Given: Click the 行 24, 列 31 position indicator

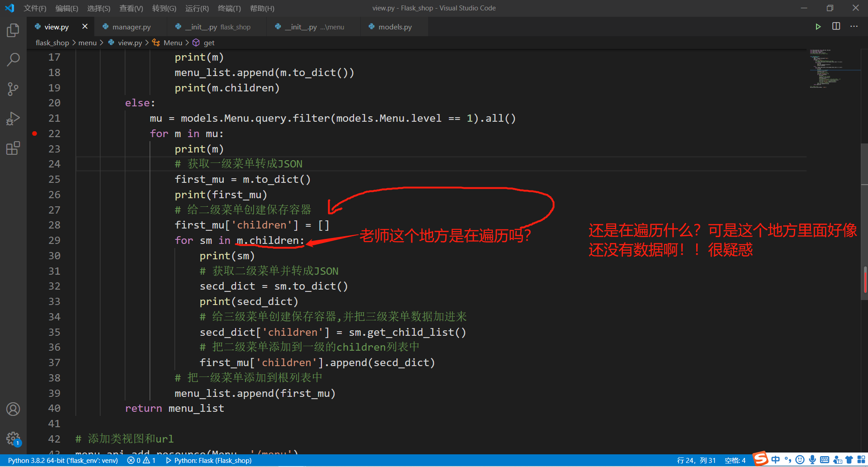Looking at the screenshot, I should (696, 460).
